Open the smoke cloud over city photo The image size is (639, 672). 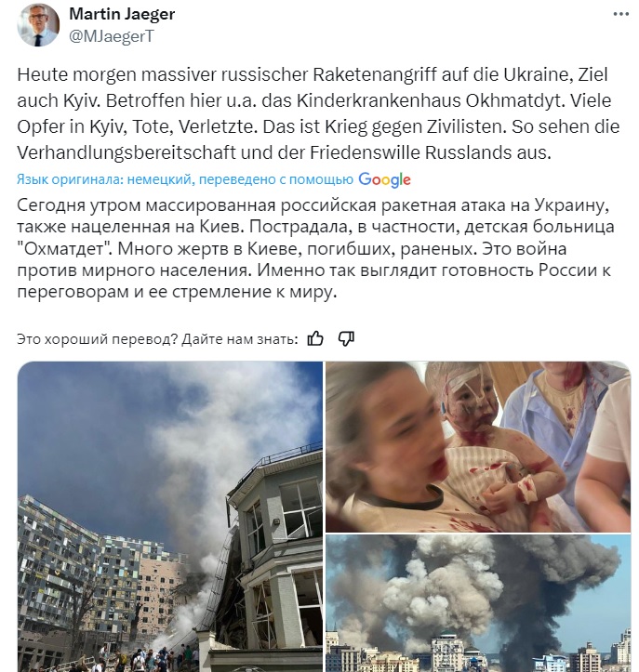pyautogui.click(x=478, y=603)
